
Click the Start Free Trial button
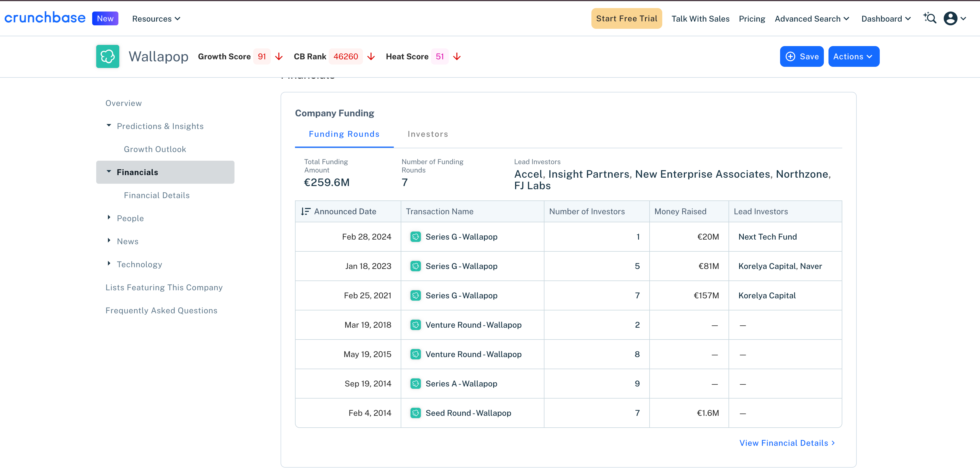tap(626, 18)
